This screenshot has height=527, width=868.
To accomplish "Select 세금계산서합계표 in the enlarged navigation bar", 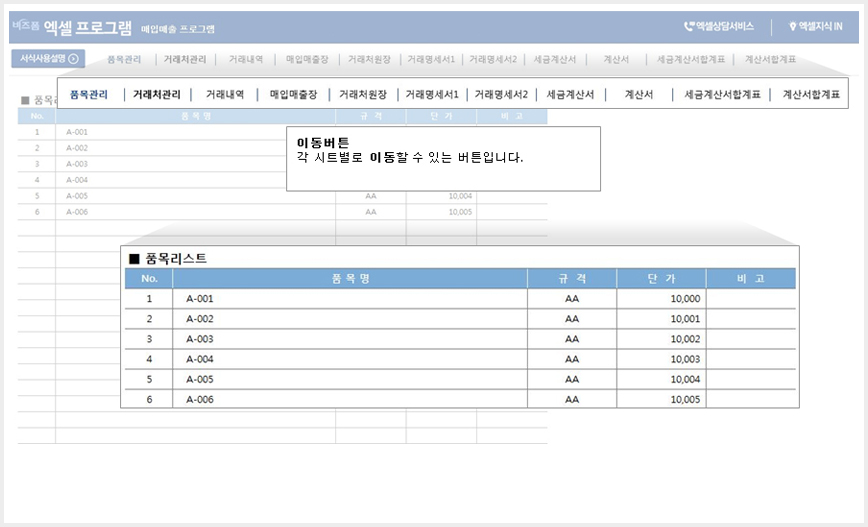I will (722, 95).
